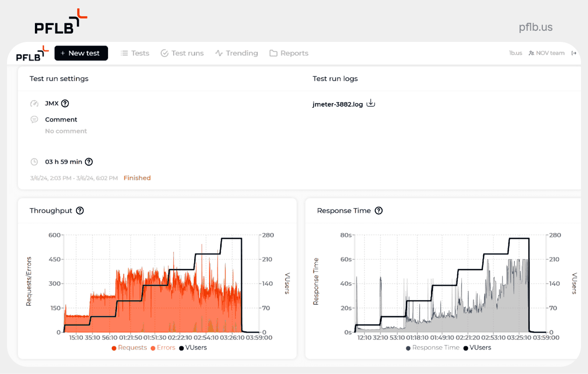The width and height of the screenshot is (588, 374).
Task: Open the duration help question icon
Action: pos(89,162)
